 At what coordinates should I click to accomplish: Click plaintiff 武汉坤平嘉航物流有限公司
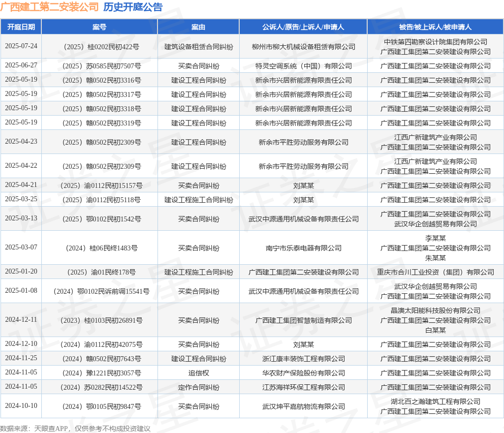303,406
